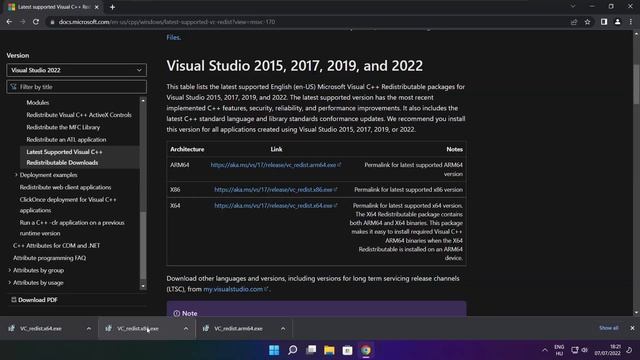
Task: Open the Chrome three-dot menu
Action: (631, 22)
